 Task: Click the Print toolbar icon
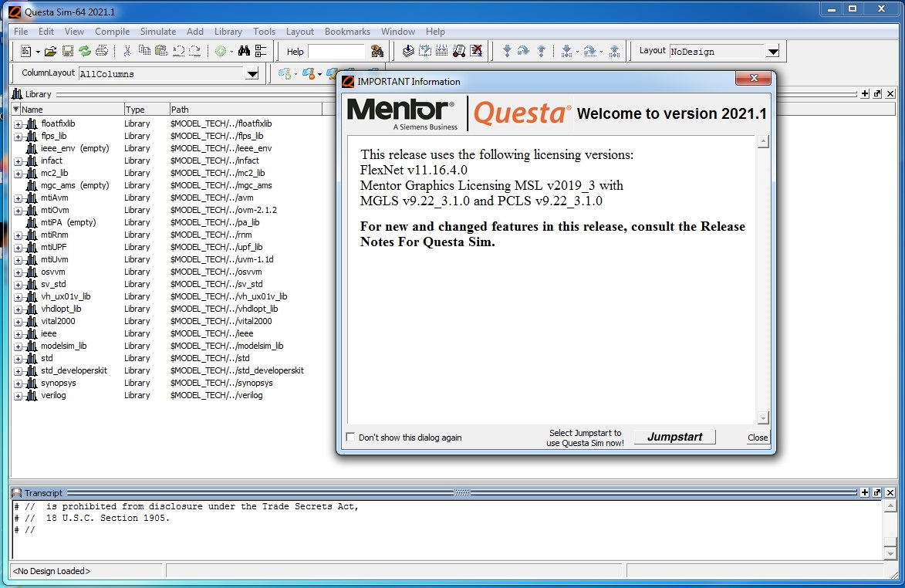click(x=102, y=52)
